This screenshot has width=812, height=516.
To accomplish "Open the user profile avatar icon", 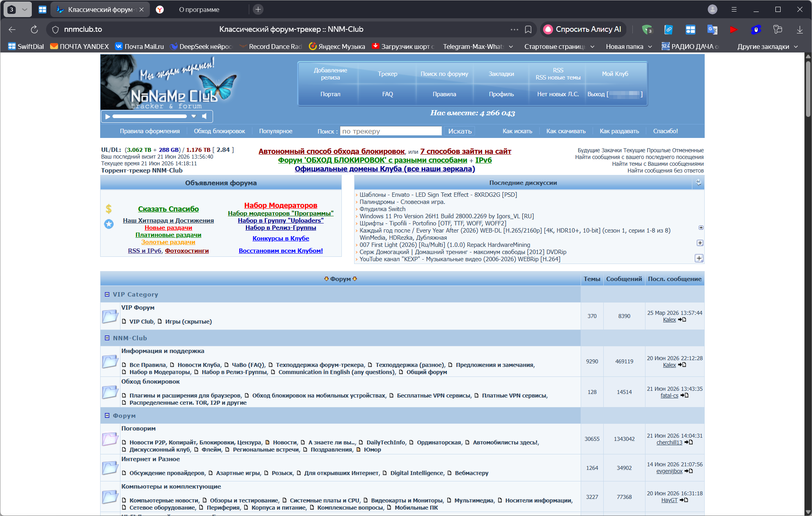I will coord(713,10).
